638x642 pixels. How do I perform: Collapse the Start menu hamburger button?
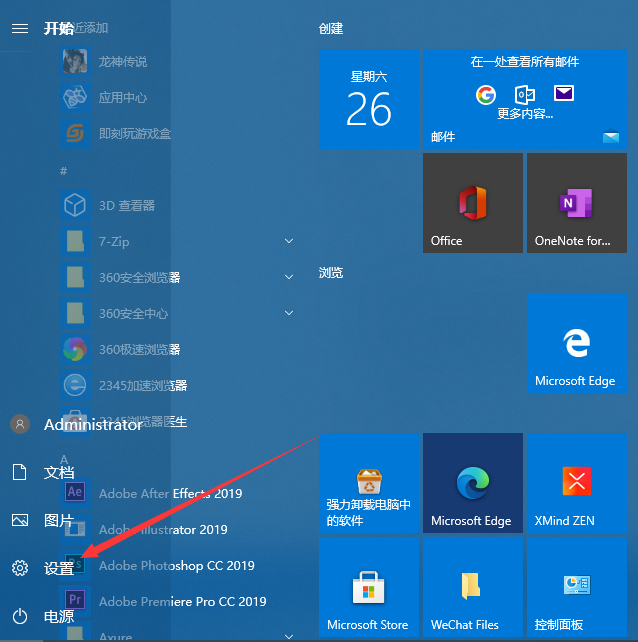19,28
